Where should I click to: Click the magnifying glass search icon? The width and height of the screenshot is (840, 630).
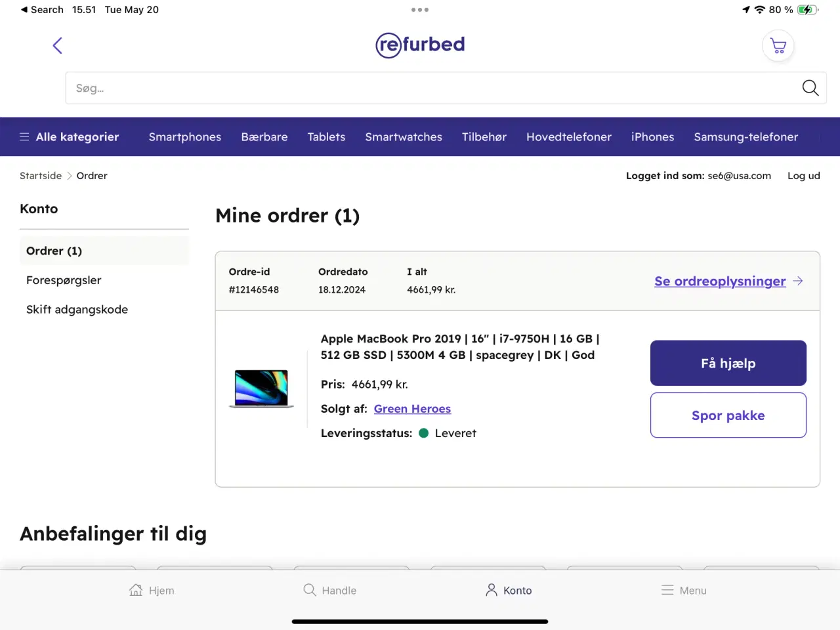tap(810, 88)
